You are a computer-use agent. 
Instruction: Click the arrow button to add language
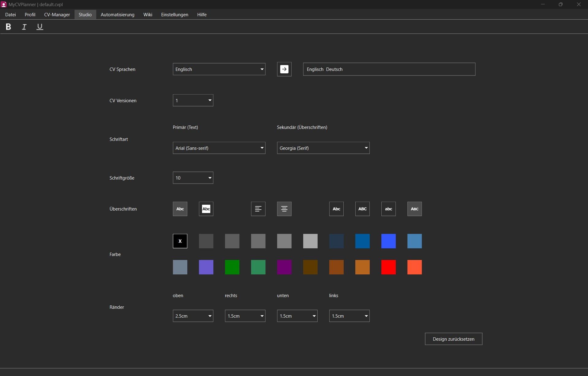pos(284,69)
